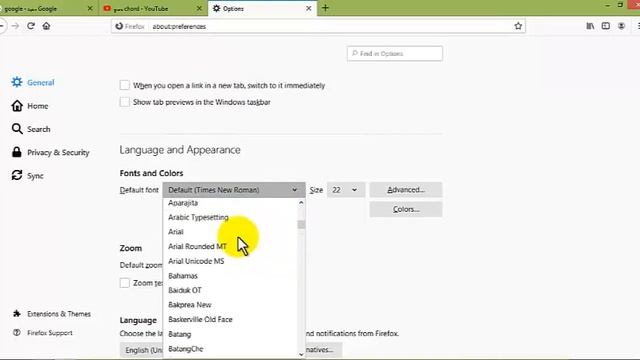Enable tab previews in Windows taskbar
Screen dimensions: 640x360
pyautogui.click(x=124, y=102)
